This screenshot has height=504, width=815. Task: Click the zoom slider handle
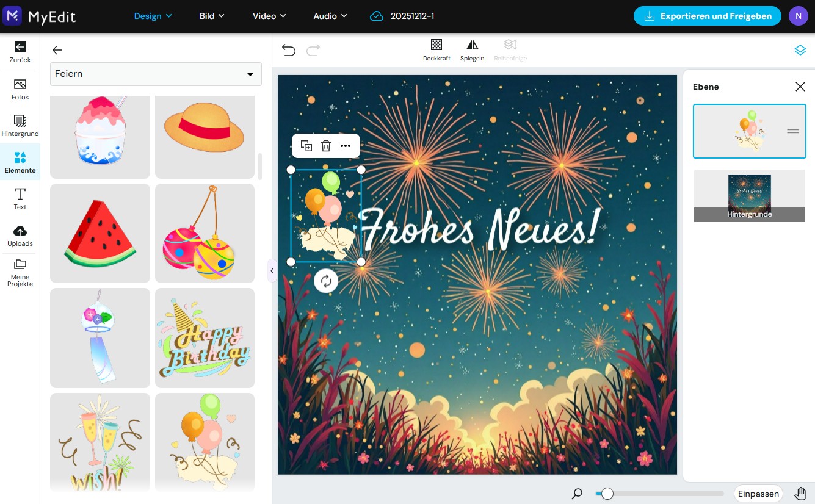(607, 494)
